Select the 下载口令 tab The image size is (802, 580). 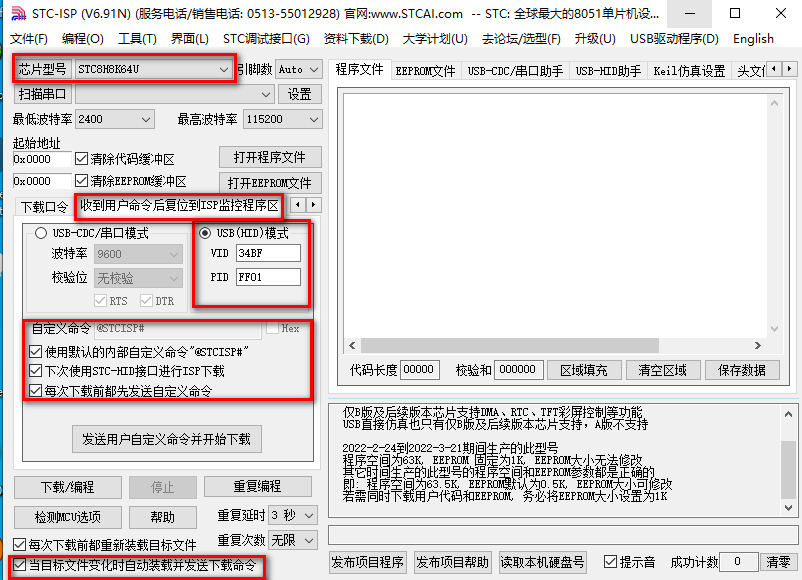44,207
